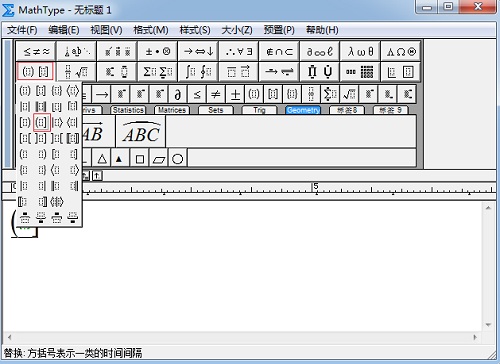The width and height of the screenshot is (500, 364).
Task: Insert the square brackets template in the palette
Action: pos(41,91)
